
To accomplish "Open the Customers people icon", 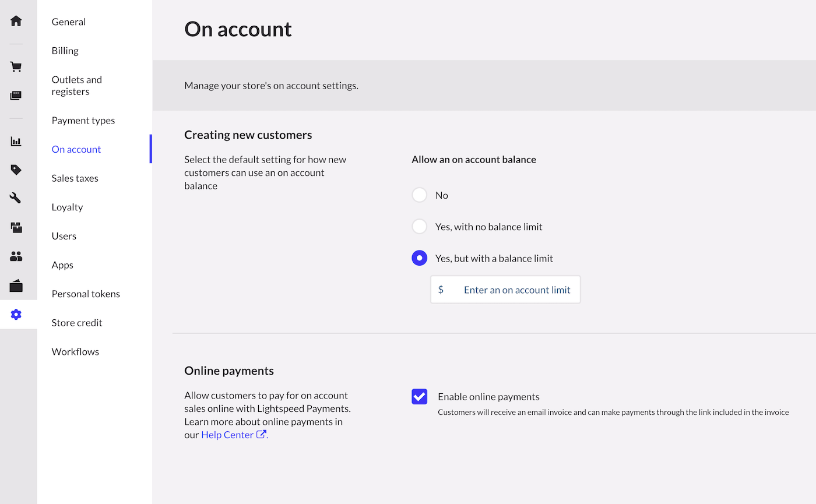I will [16, 256].
